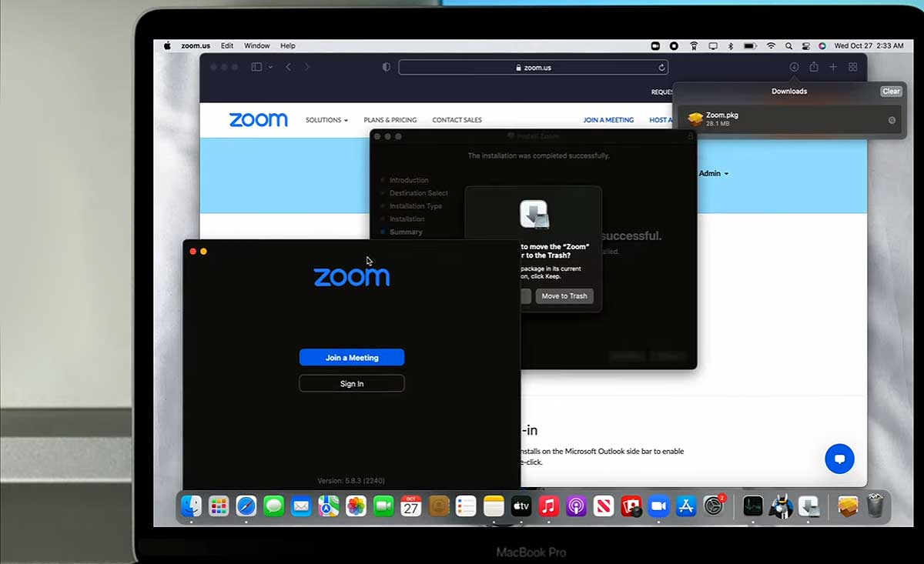Open System Preferences with badge in dock
The height and width of the screenshot is (564, 924).
(714, 506)
